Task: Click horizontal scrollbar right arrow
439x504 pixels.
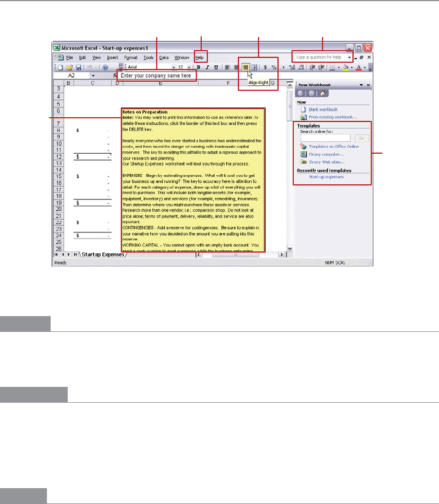Action: tap(282, 254)
